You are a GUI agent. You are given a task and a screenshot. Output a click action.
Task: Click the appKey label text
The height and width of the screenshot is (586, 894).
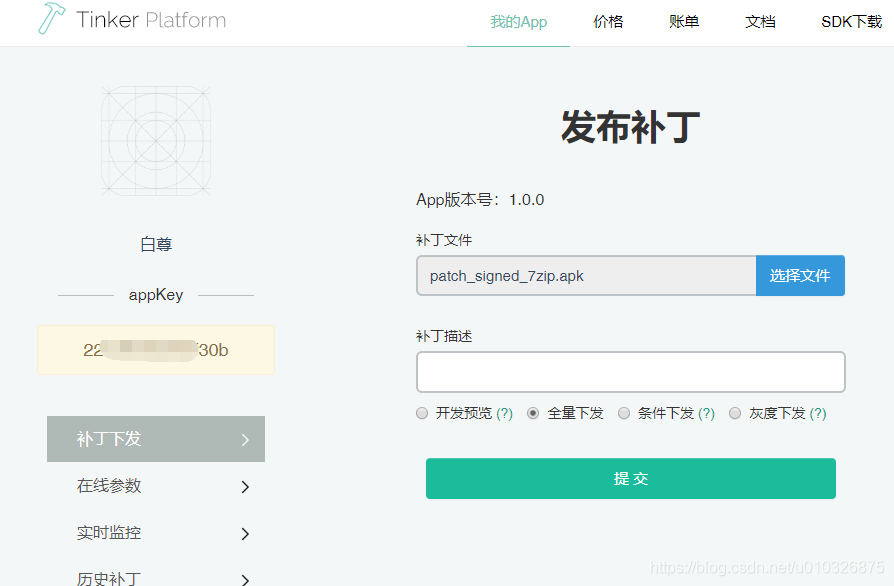156,295
